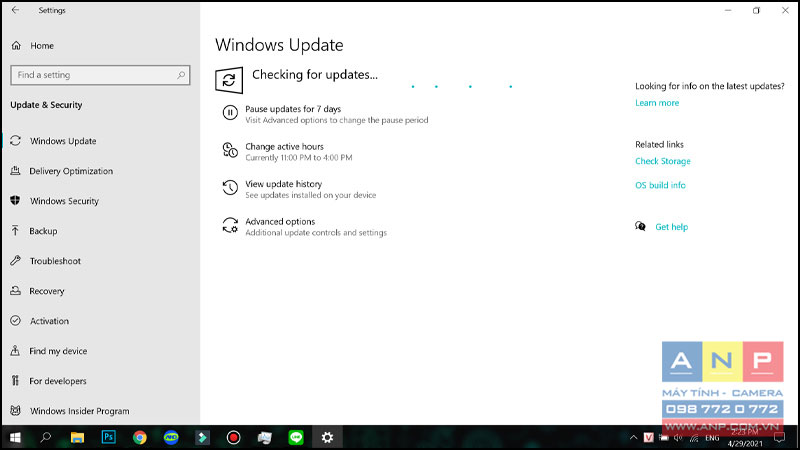The image size is (800, 450).
Task: Click the Troubleshoot wrench icon
Action: pos(15,261)
